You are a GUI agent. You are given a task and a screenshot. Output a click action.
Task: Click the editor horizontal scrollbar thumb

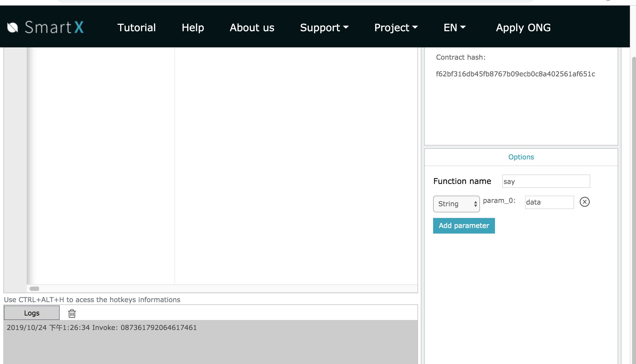click(x=34, y=289)
